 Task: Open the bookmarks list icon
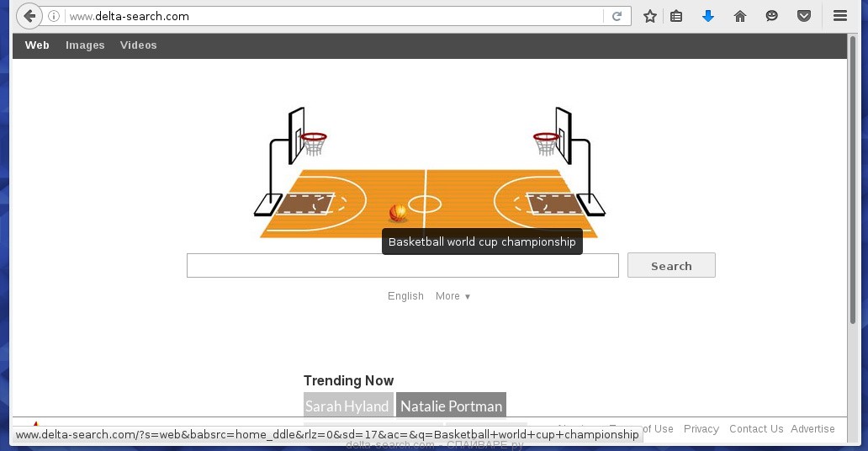pos(676,16)
